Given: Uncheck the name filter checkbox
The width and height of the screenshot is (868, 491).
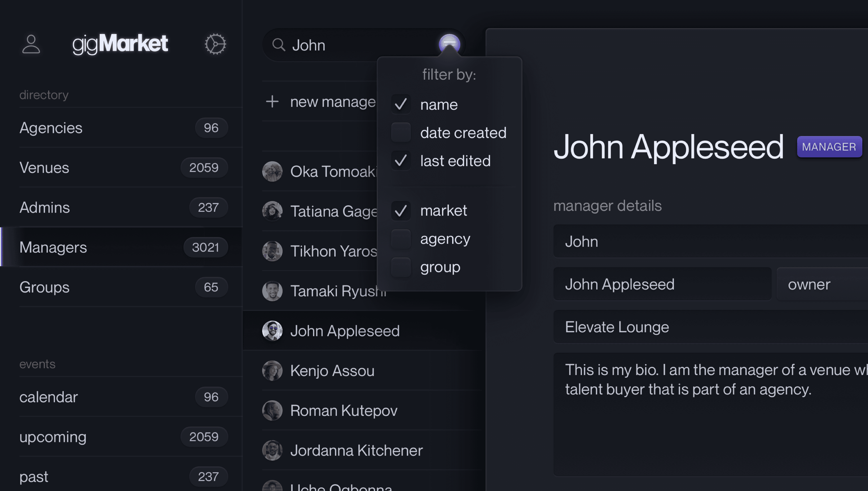Looking at the screenshot, I should [x=401, y=104].
